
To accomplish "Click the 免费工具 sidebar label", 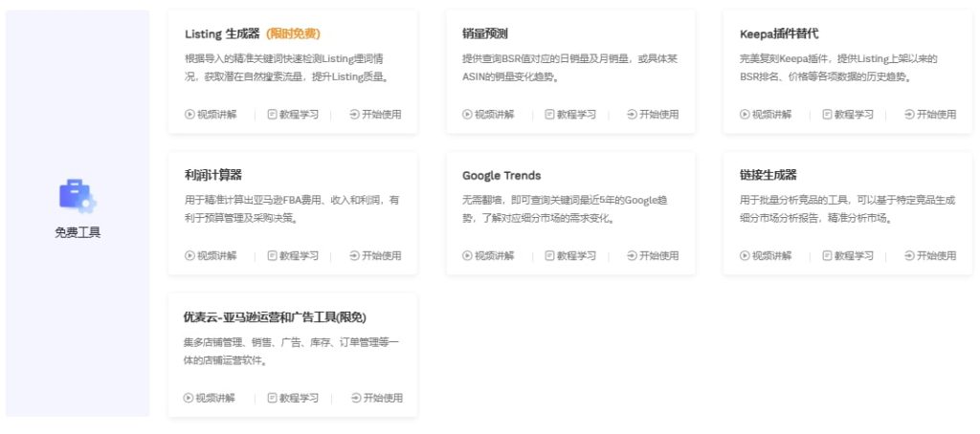I will pos(78,233).
